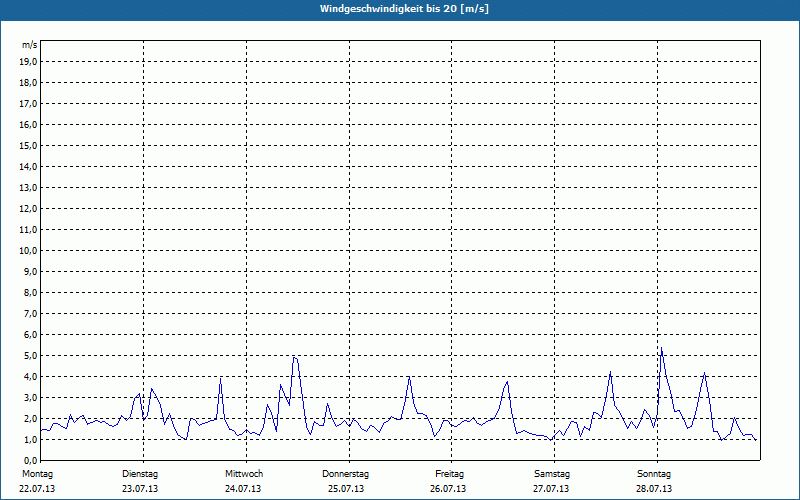
Task: Click the highest wind peak on Sonntag
Action: (x=661, y=348)
